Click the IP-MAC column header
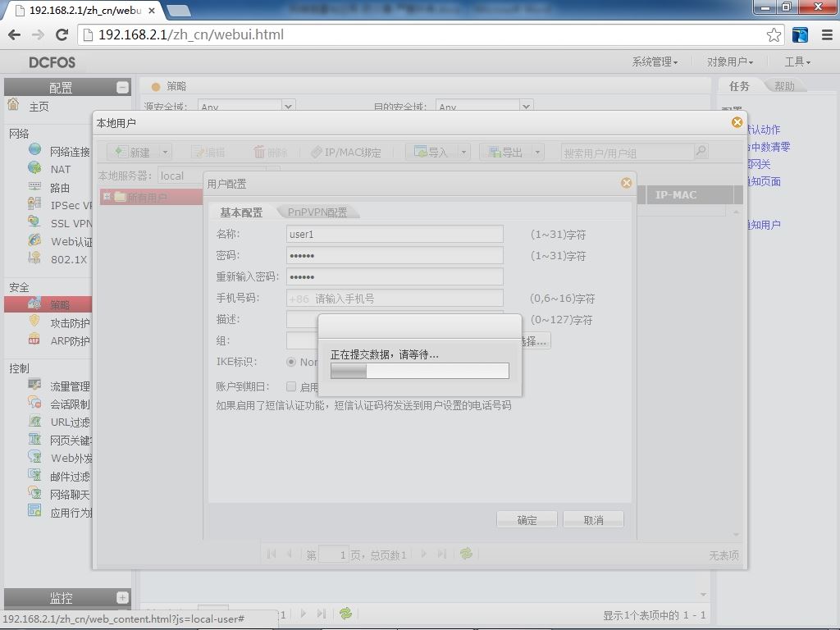 tap(689, 195)
